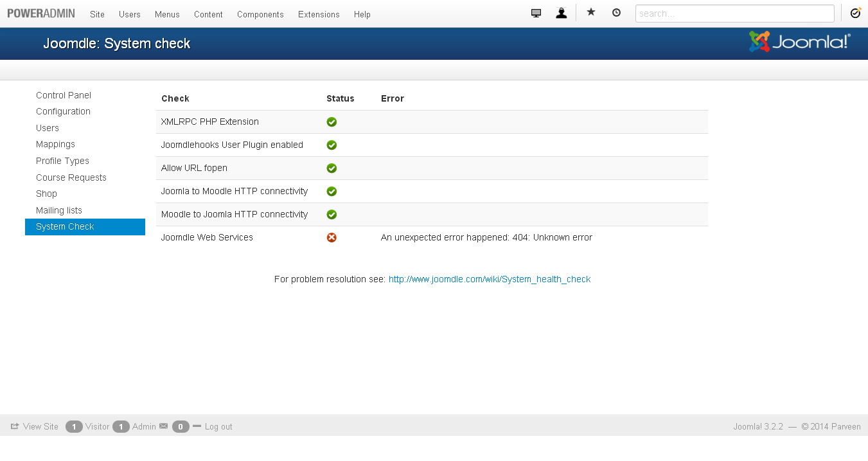Click the monitor preview icon in top bar
The image size is (868, 461).
click(536, 13)
